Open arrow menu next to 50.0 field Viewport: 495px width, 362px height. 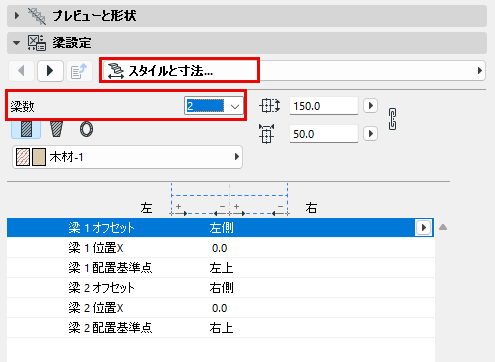(370, 134)
